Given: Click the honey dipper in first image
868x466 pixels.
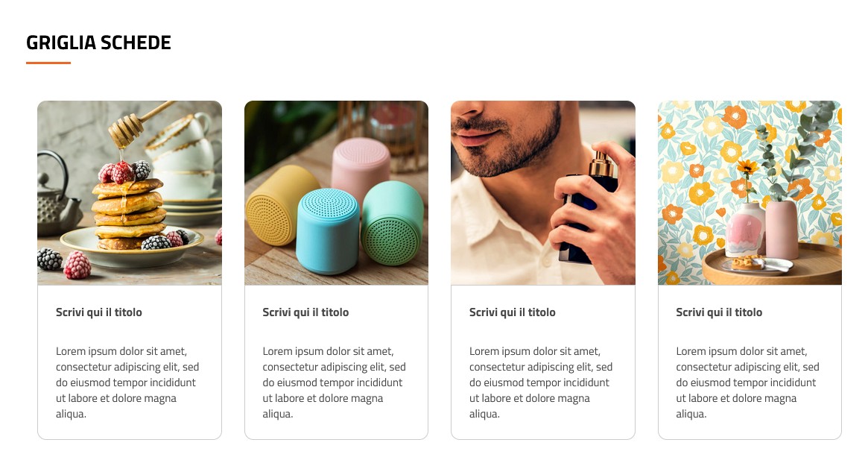Looking at the screenshot, I should [139, 123].
